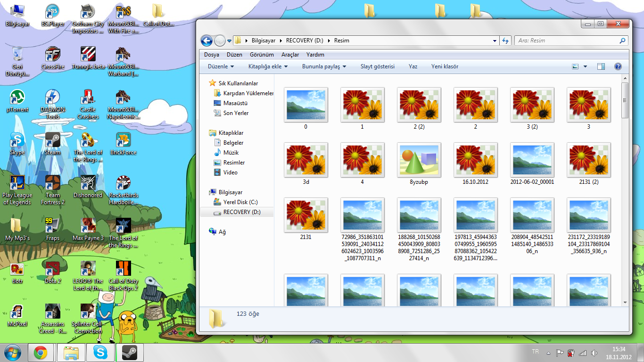Open the My Mp3's folder

tap(17, 230)
